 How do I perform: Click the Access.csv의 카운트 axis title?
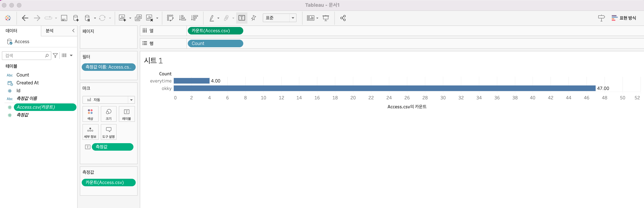[x=407, y=107]
